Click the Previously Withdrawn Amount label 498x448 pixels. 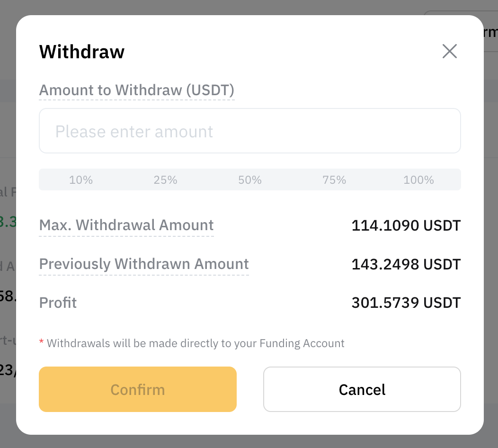(144, 264)
